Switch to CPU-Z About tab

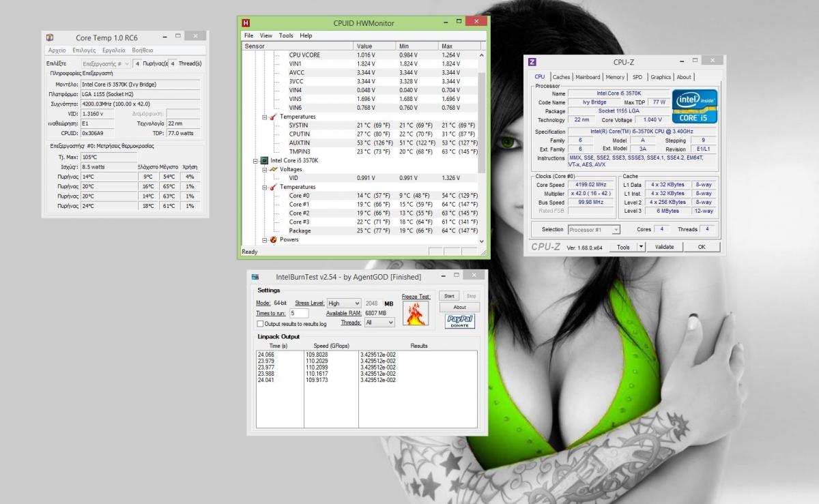[x=684, y=77]
